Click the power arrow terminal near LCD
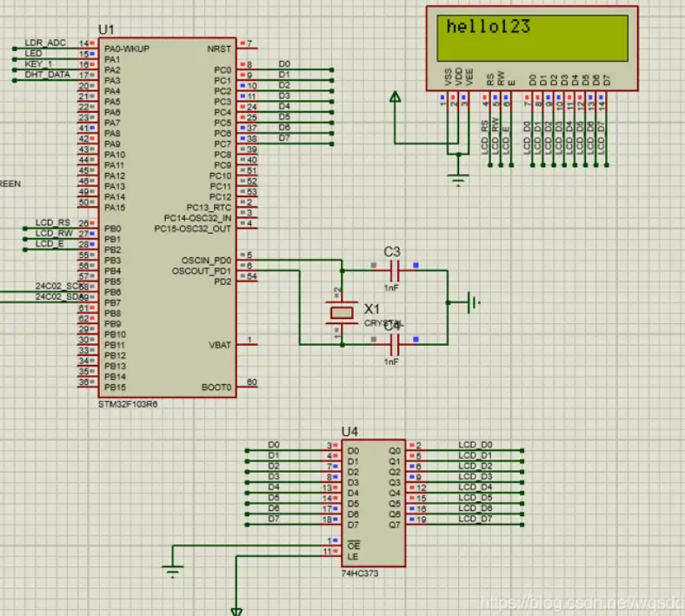 pyautogui.click(x=395, y=97)
